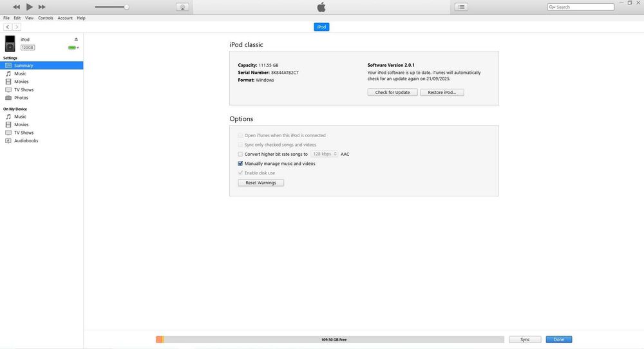The width and height of the screenshot is (644, 349).
Task: Go back with the left arrow
Action: click(7, 26)
